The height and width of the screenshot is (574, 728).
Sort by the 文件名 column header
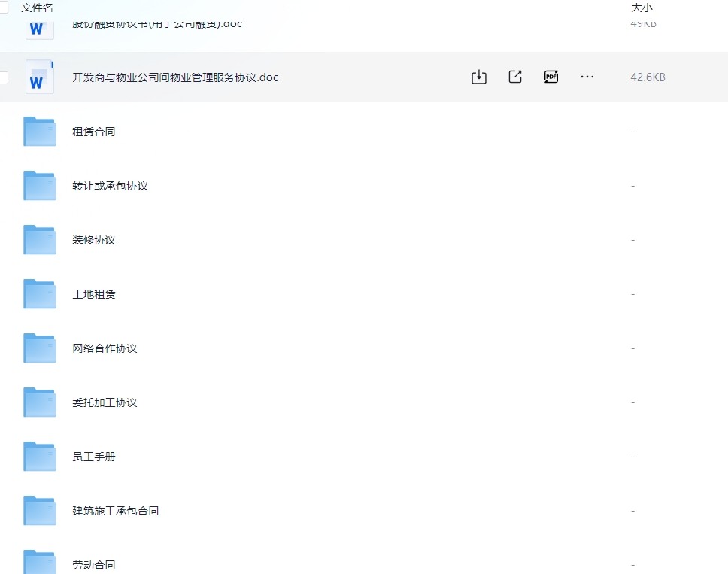(37, 8)
